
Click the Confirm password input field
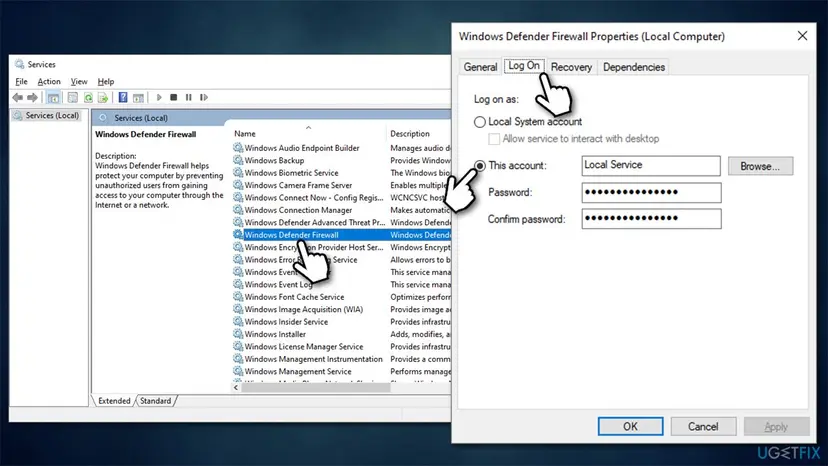(x=651, y=219)
